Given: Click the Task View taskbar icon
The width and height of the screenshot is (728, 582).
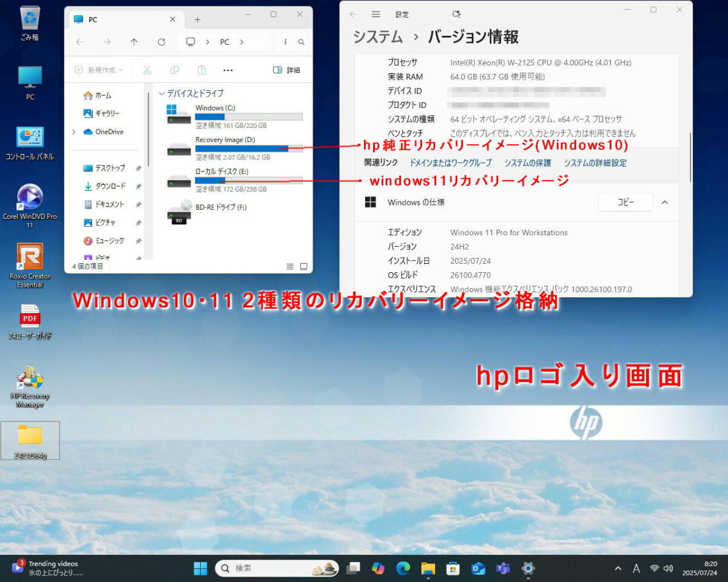Looking at the screenshot, I should coord(353,568).
